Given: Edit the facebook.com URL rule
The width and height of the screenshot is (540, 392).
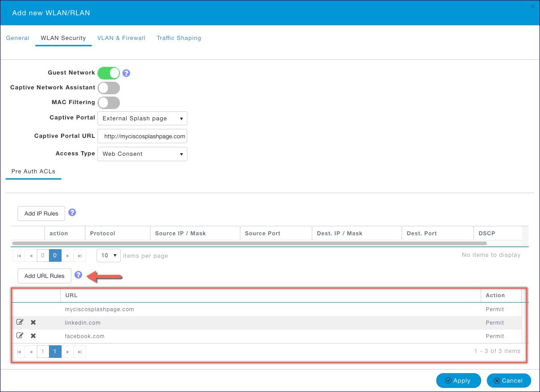Looking at the screenshot, I should pyautogui.click(x=20, y=336).
